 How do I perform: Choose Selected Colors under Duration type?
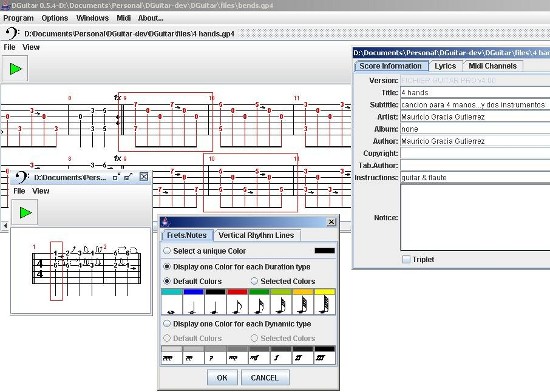click(x=254, y=281)
